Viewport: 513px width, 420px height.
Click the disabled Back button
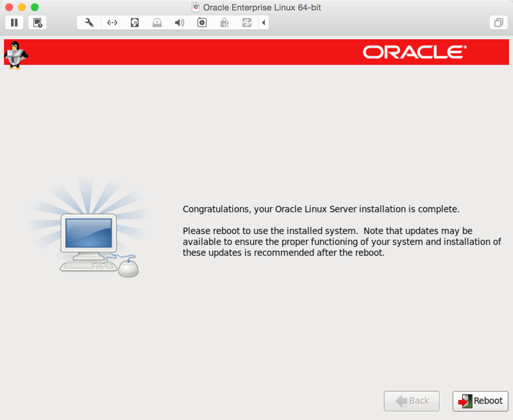click(x=412, y=401)
